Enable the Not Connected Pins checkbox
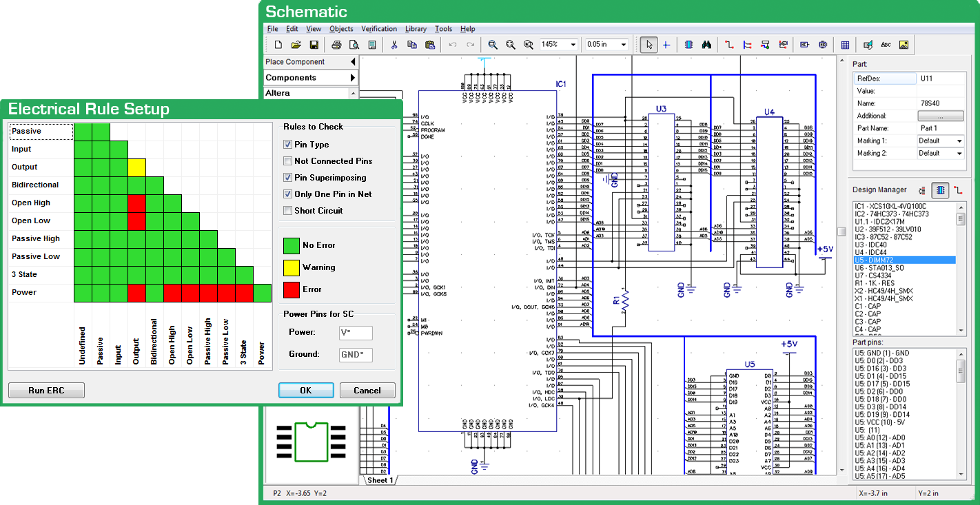980x505 pixels. (x=288, y=161)
